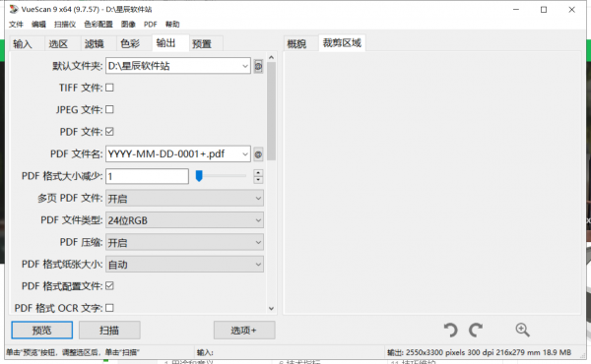This screenshot has width=591, height=364.
Task: Click the rotate left icon
Action: [450, 331]
